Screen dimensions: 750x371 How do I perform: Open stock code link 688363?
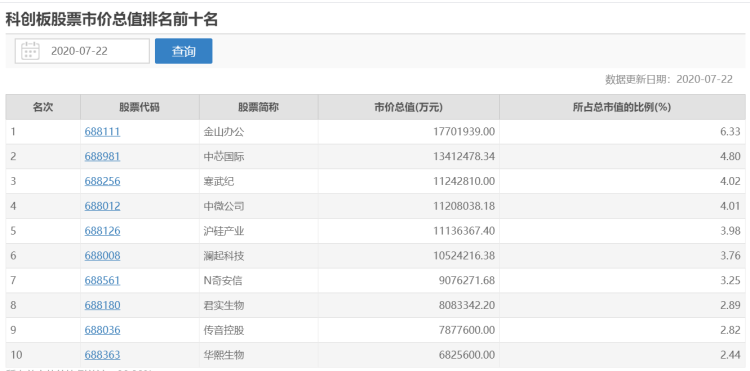pos(102,355)
